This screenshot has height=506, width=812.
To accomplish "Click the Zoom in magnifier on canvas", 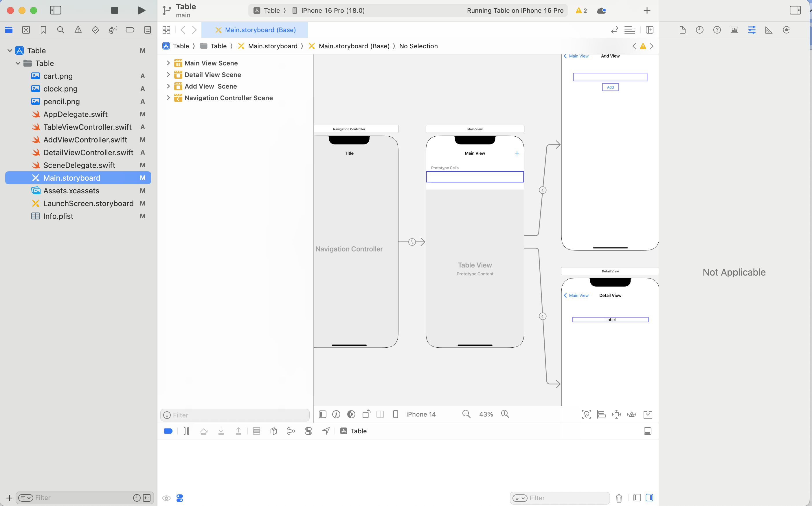I will coord(505,414).
